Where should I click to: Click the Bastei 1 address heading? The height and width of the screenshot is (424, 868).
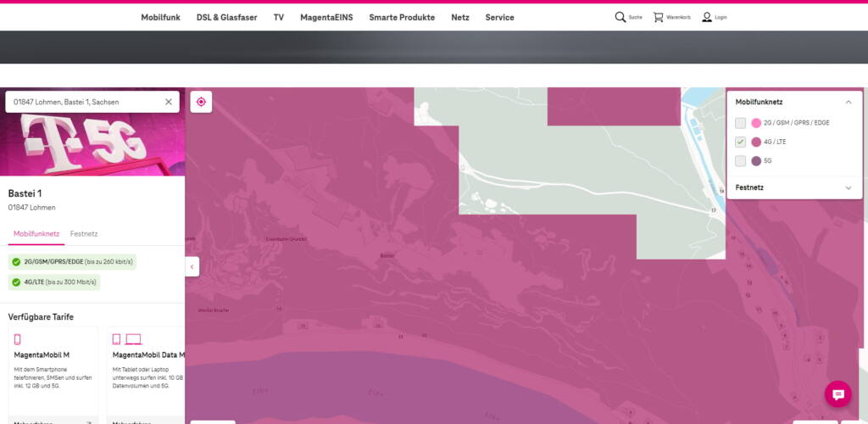tap(25, 193)
